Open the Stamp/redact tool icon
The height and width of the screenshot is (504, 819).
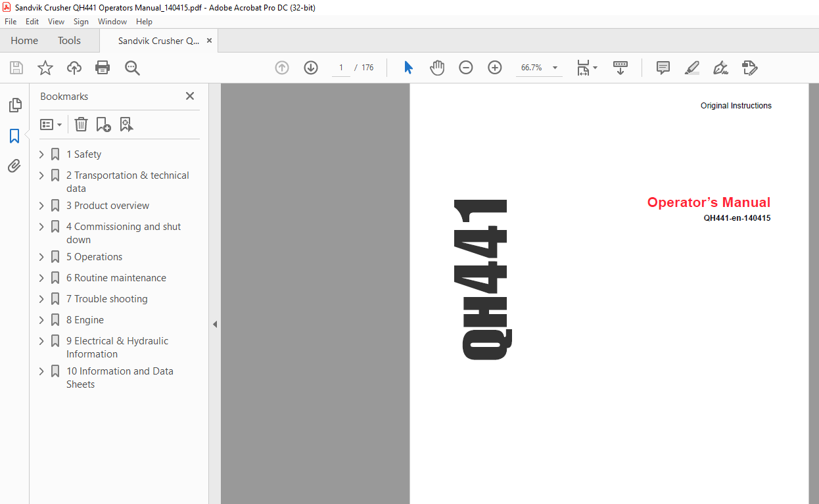pyautogui.click(x=749, y=68)
